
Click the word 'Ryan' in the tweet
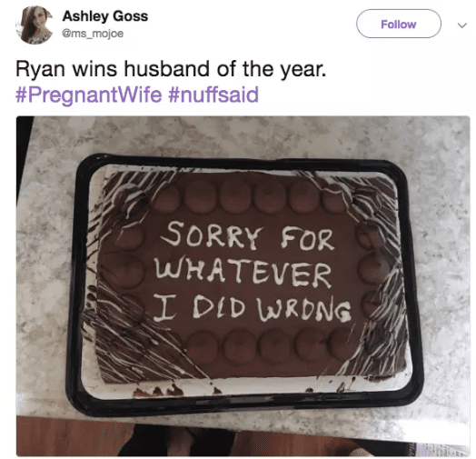tap(40, 69)
